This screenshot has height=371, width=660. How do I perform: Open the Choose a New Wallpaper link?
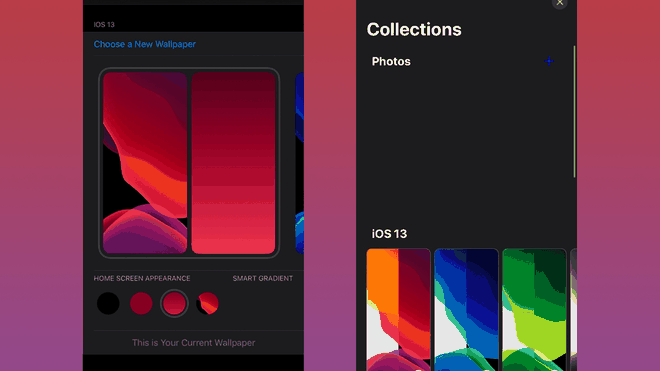[144, 44]
